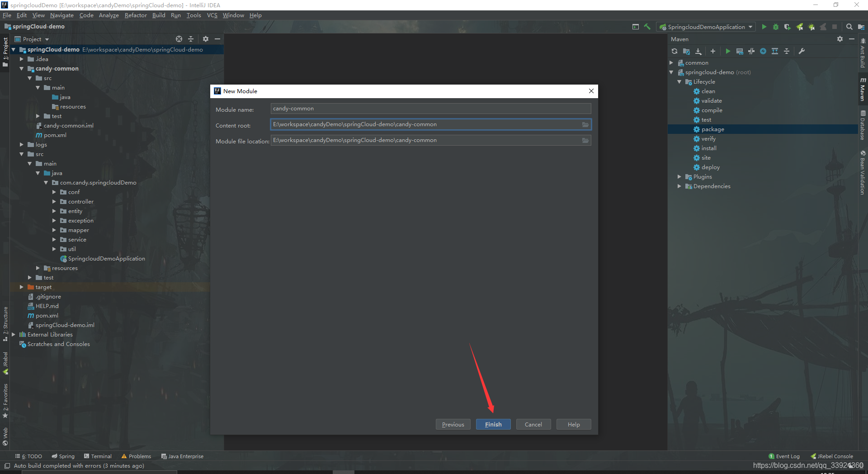Image resolution: width=868 pixels, height=474 pixels.
Task: Expand target folder in Project tree
Action: [x=21, y=287]
